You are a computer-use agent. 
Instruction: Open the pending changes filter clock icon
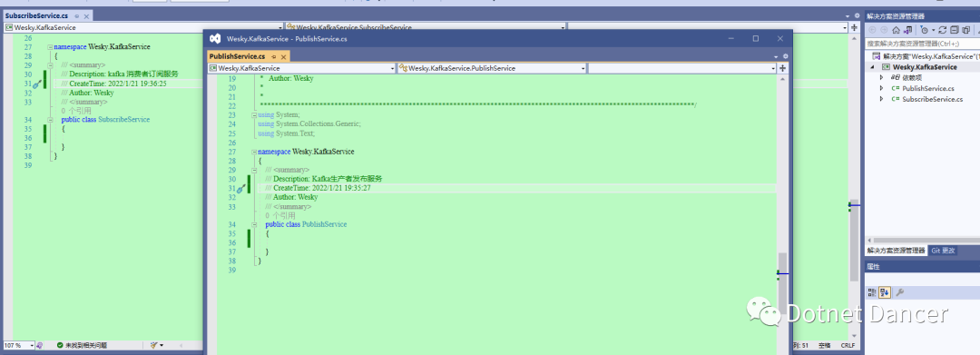925,30
